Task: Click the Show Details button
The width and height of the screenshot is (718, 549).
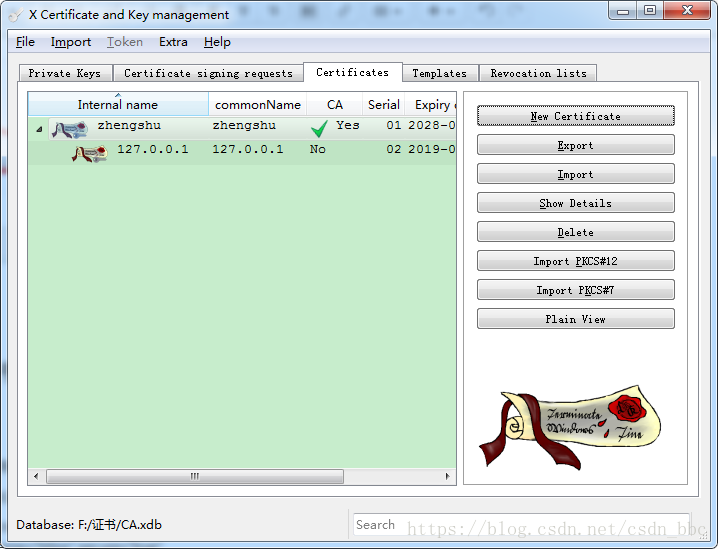Action: 576,203
